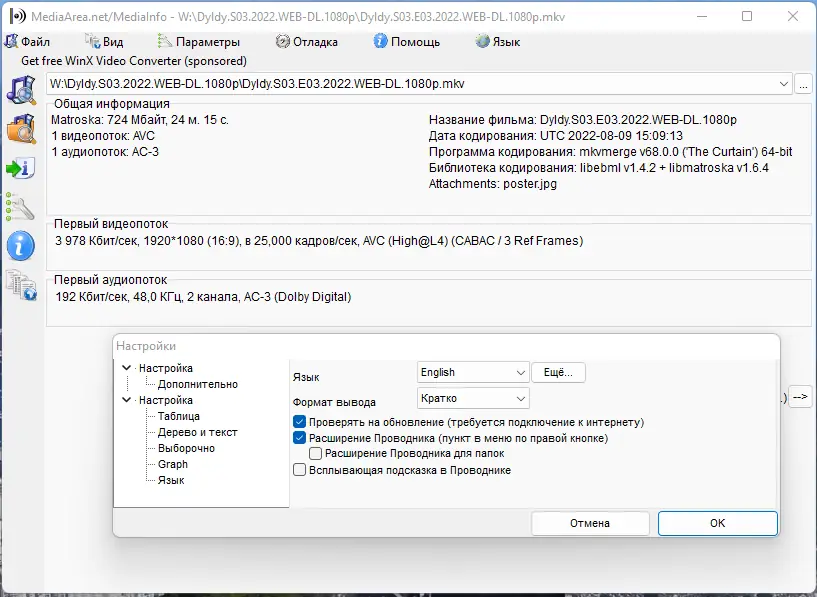Click the MediaInfo app icon in title bar

[18, 17]
